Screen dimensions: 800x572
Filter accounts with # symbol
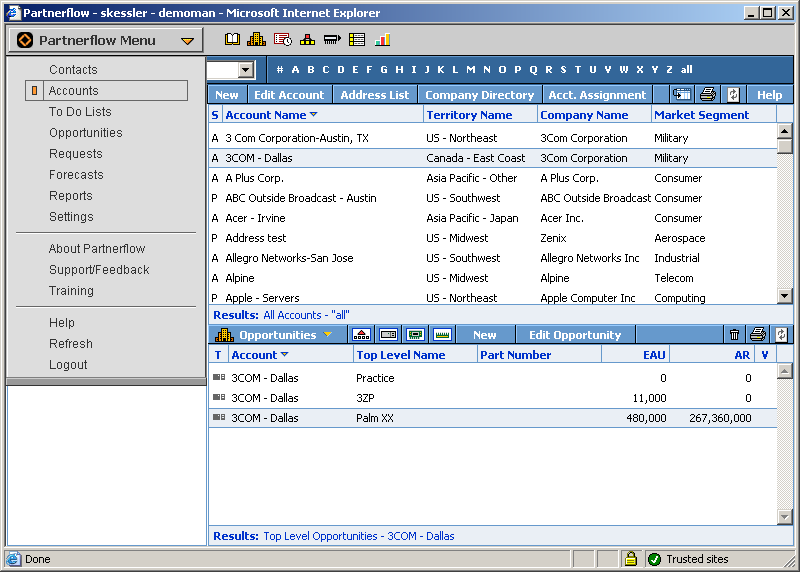(280, 69)
